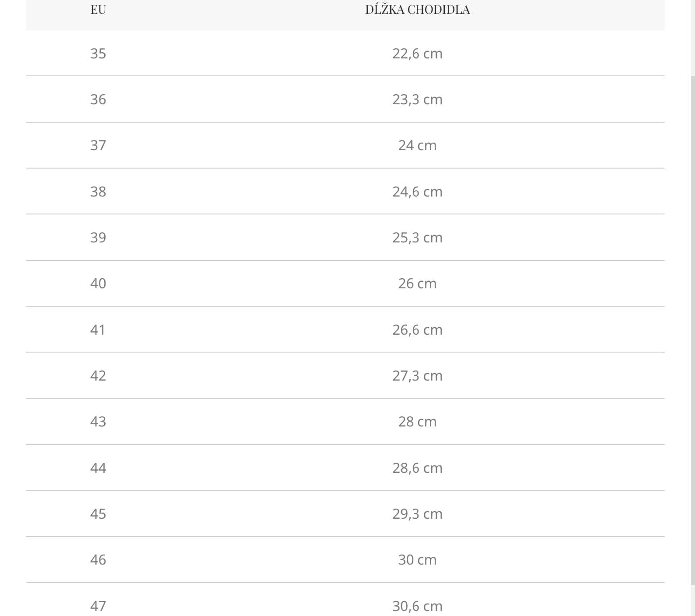Screen dimensions: 695x616
Task: Click the EU column header
Action: [x=98, y=10]
